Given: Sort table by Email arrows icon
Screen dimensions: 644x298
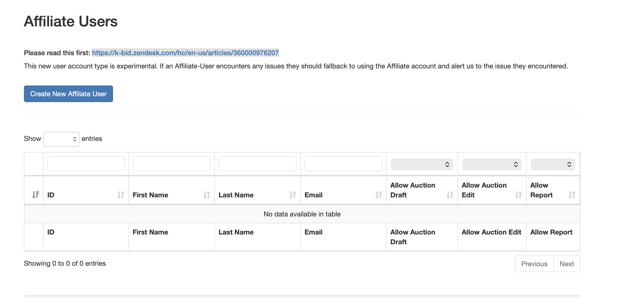Looking at the screenshot, I should (x=378, y=195).
